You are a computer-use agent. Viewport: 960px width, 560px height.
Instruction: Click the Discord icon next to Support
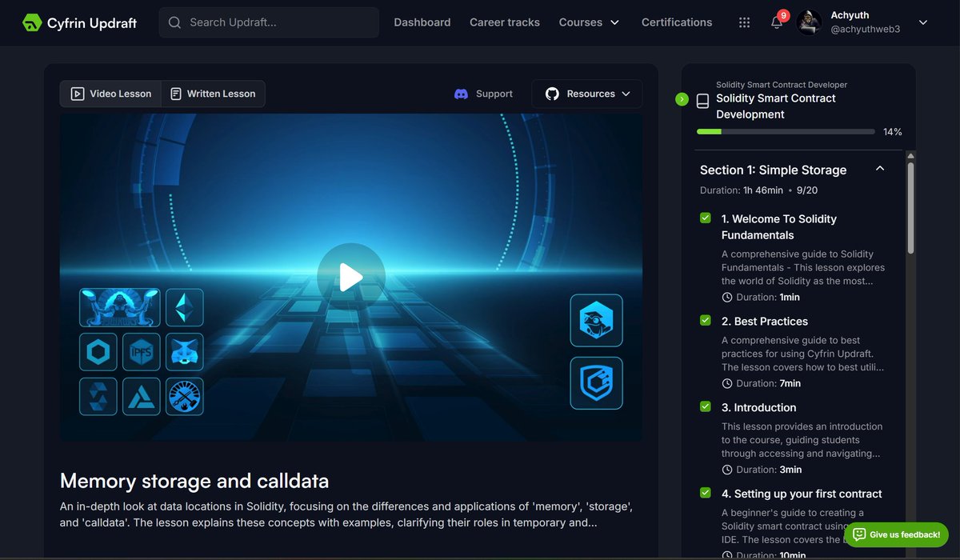[x=462, y=94]
